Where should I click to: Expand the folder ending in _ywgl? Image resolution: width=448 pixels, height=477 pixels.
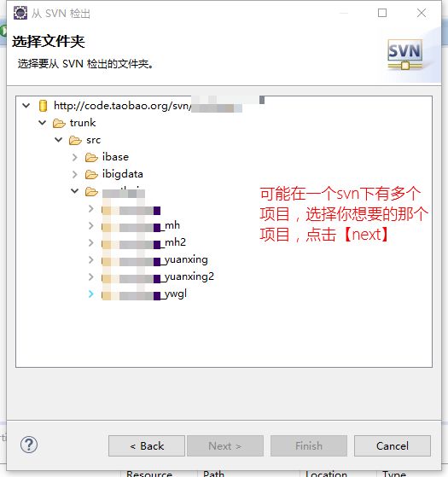91,294
